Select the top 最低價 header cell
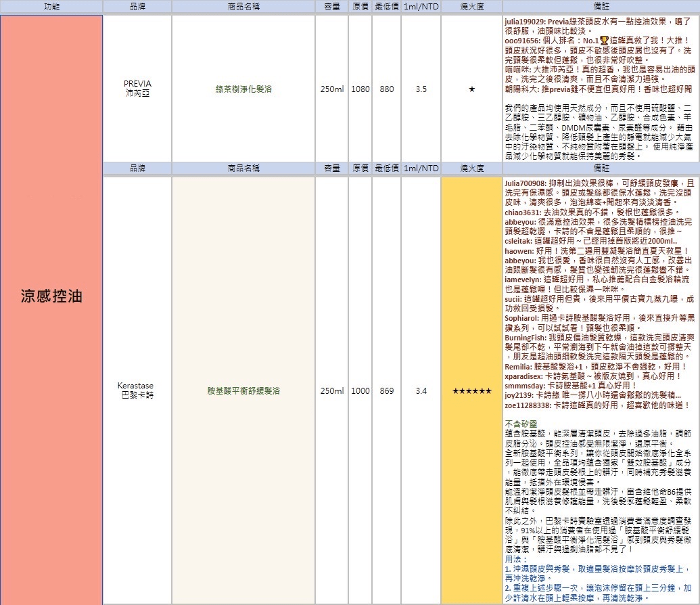 [387, 6]
